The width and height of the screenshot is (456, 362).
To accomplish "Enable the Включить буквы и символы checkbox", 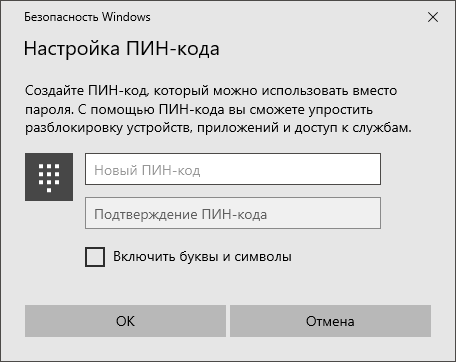I will (95, 257).
